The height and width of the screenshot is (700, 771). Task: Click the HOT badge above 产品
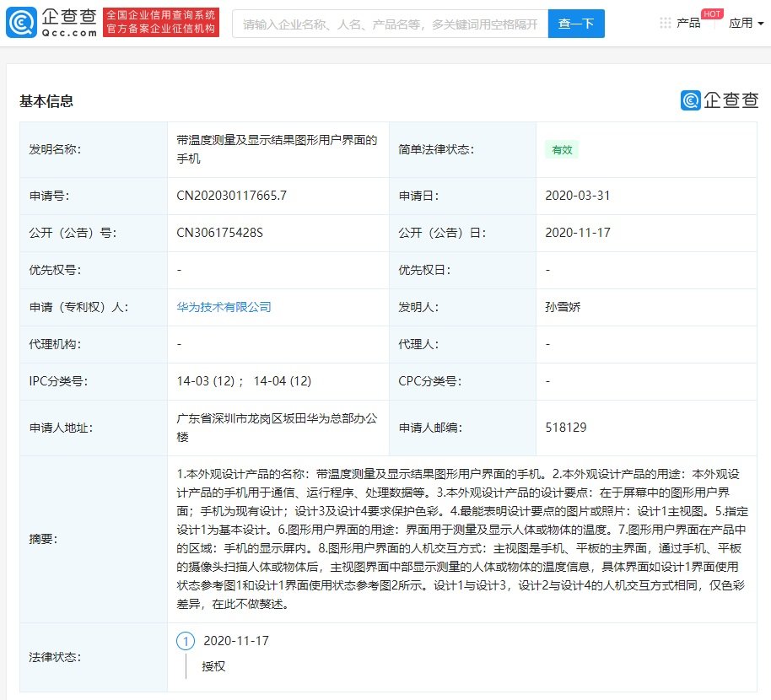(711, 13)
